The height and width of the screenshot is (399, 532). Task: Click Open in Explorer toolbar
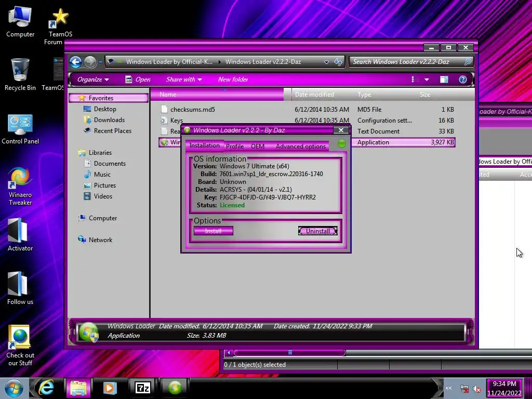[138, 79]
